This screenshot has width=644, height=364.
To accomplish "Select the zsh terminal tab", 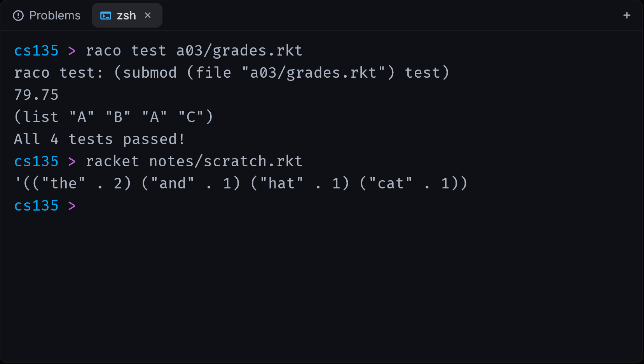I will [127, 16].
